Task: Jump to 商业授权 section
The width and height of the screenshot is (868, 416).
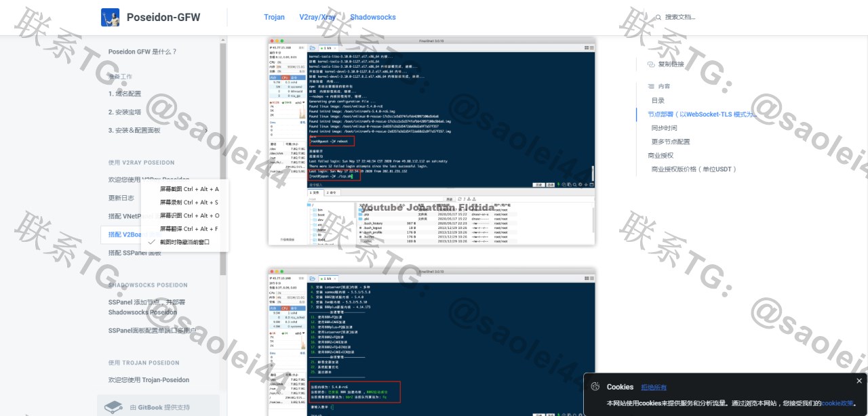Action: click(x=660, y=155)
